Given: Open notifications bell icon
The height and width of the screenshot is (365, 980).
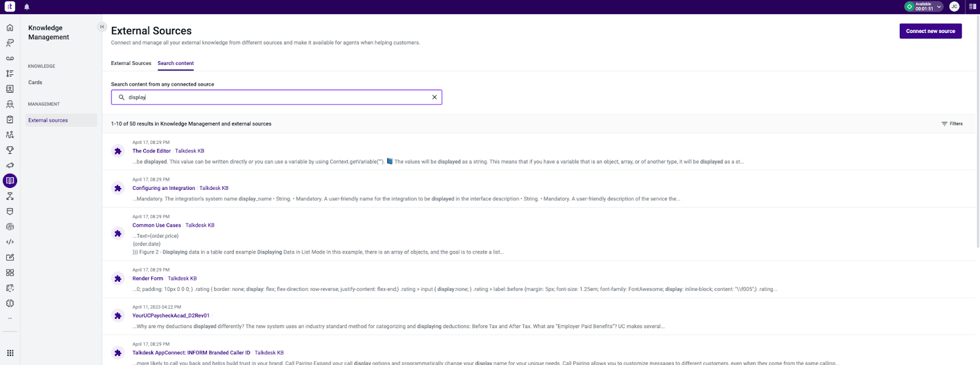Looking at the screenshot, I should (27, 7).
